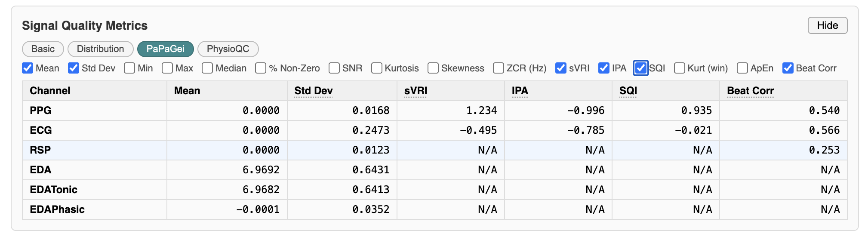Select the PaPaGei tab
The width and height of the screenshot is (868, 240).
165,49
